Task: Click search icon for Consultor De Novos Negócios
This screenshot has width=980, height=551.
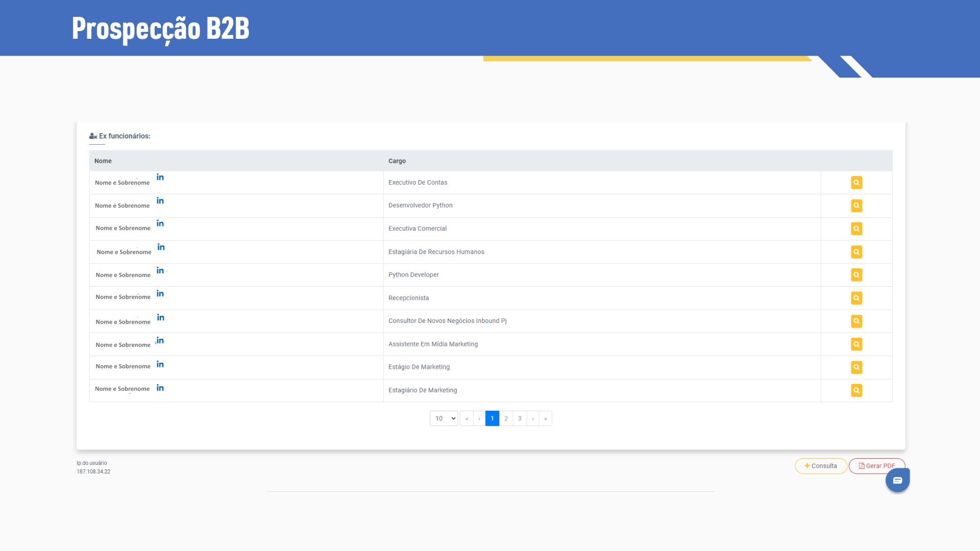Action: pyautogui.click(x=856, y=321)
